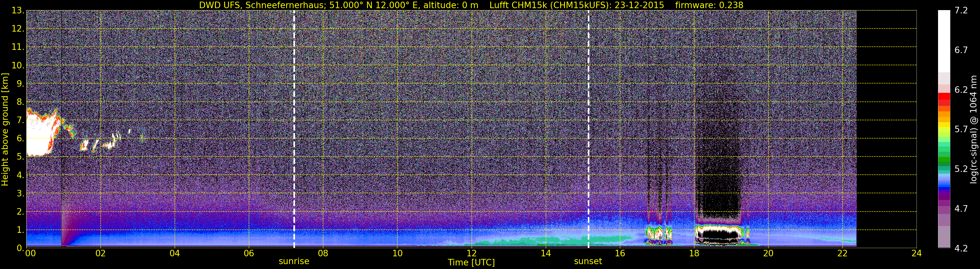Click the height axis tick 1
Screen dimensions: 980x269
pyautogui.click(x=20, y=230)
